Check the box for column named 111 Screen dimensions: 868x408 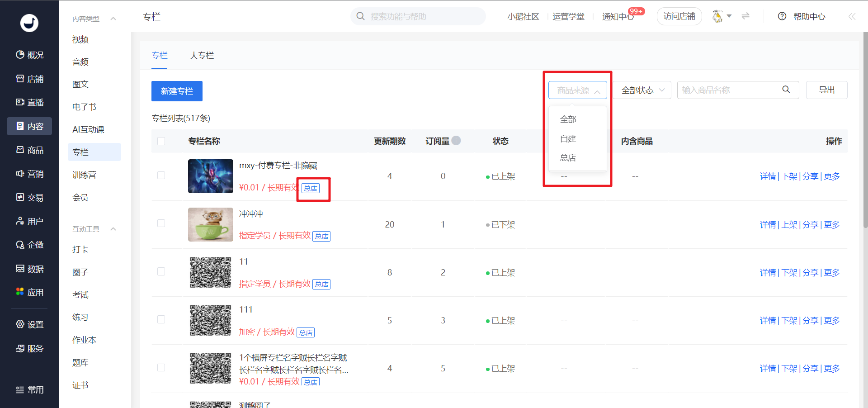coord(161,319)
